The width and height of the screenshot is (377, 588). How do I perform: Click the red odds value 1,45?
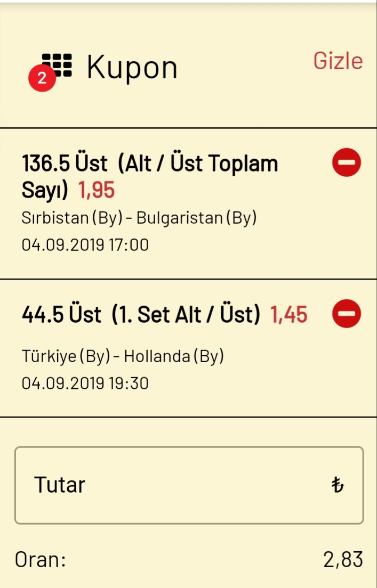tap(289, 314)
